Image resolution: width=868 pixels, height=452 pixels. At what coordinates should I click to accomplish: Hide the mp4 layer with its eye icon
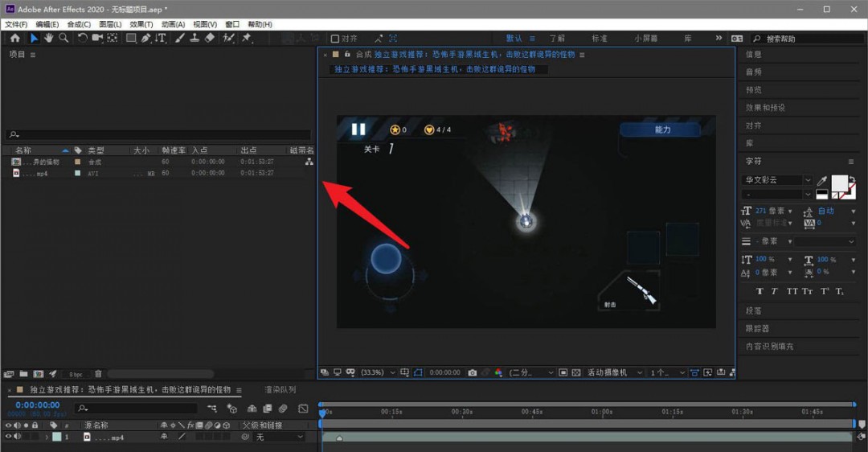pos(9,437)
